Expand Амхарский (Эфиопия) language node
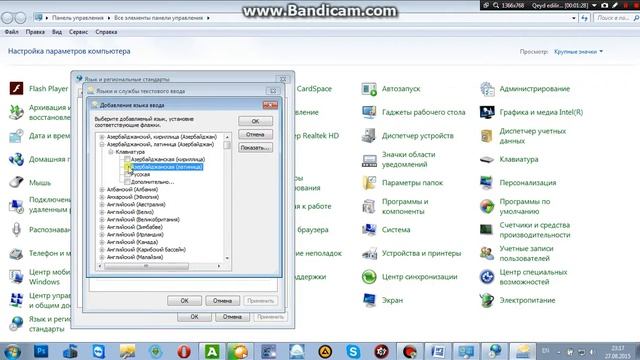Viewport: 640px width, 360px height. [x=102, y=197]
